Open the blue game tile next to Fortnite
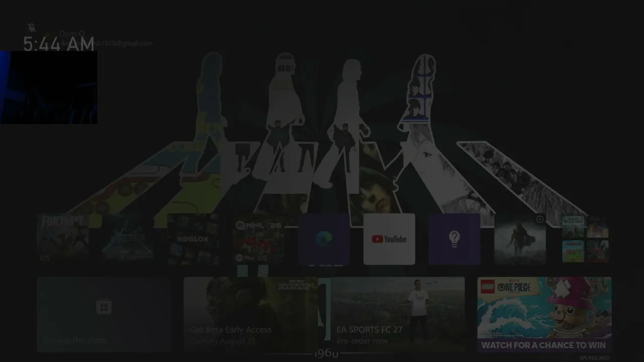Screen dimensions: 644x362 click(128, 239)
